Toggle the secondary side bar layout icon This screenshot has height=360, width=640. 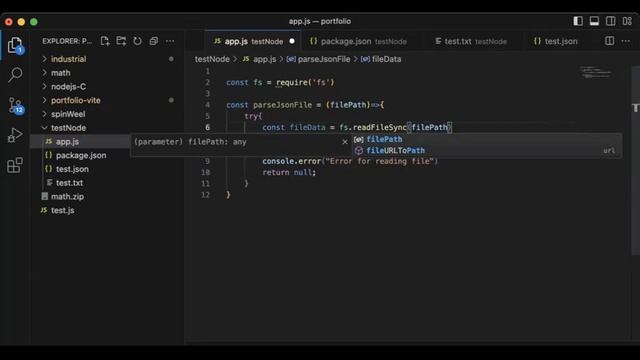coord(611,21)
